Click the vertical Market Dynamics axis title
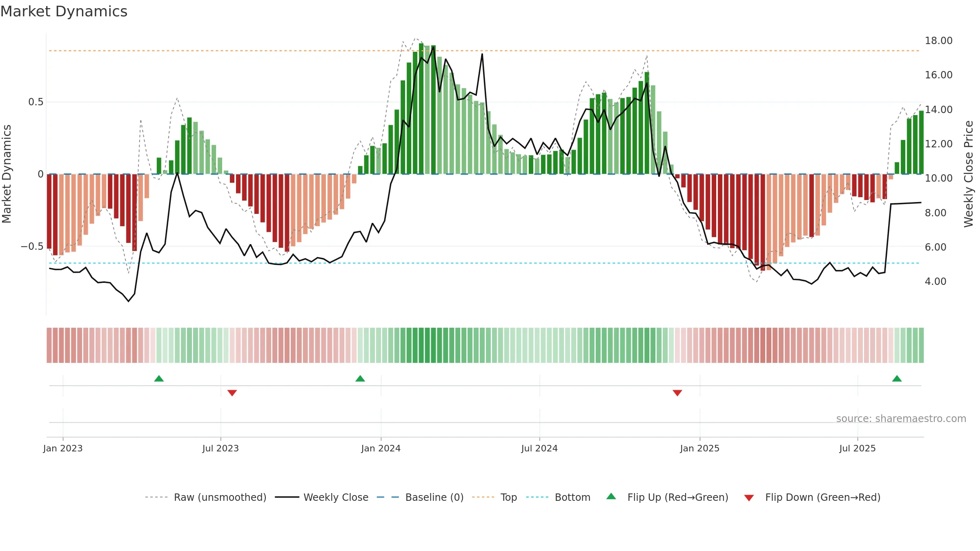Image resolution: width=980 pixels, height=551 pixels. (7, 174)
